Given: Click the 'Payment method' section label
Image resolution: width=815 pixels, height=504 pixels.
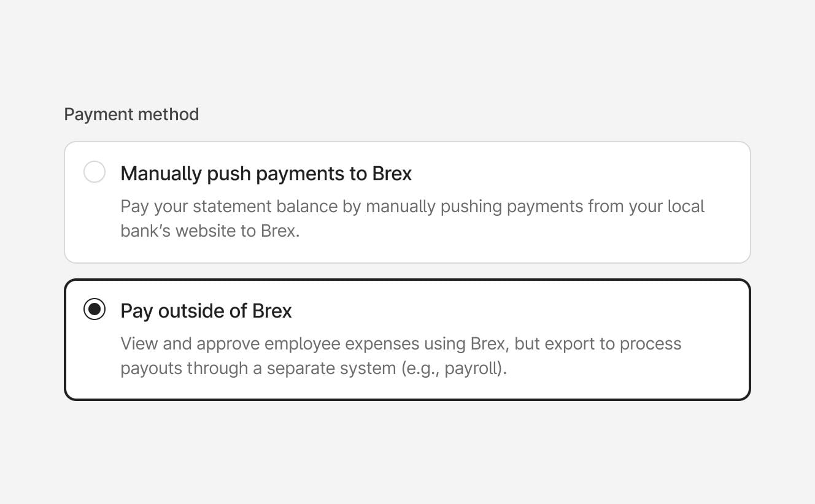Looking at the screenshot, I should [x=131, y=114].
